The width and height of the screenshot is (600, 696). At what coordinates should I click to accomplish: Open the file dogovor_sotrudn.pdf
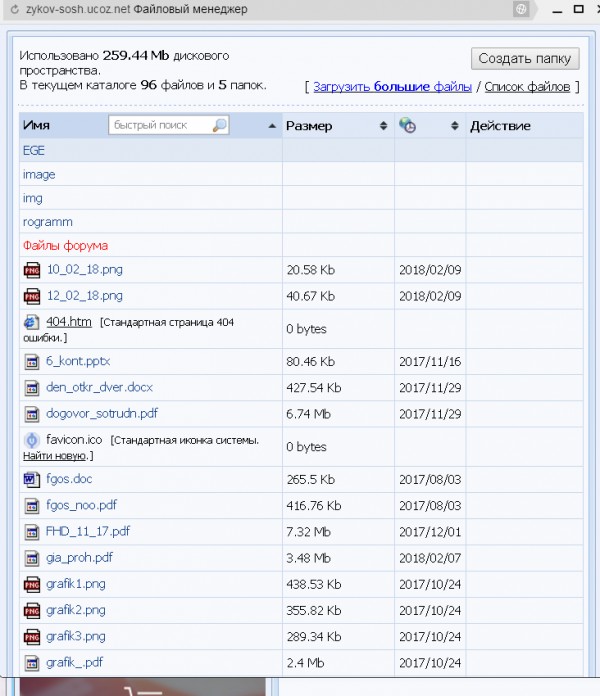[102, 413]
